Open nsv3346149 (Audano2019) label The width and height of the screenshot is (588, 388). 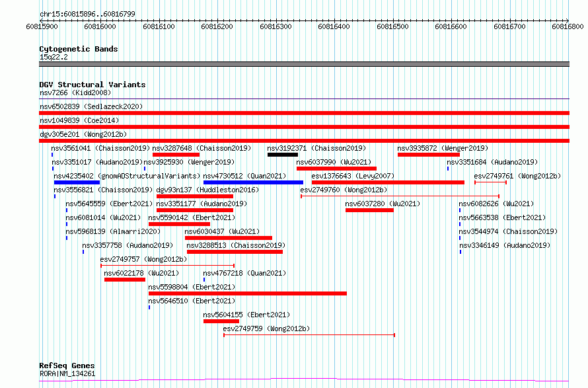(505, 245)
